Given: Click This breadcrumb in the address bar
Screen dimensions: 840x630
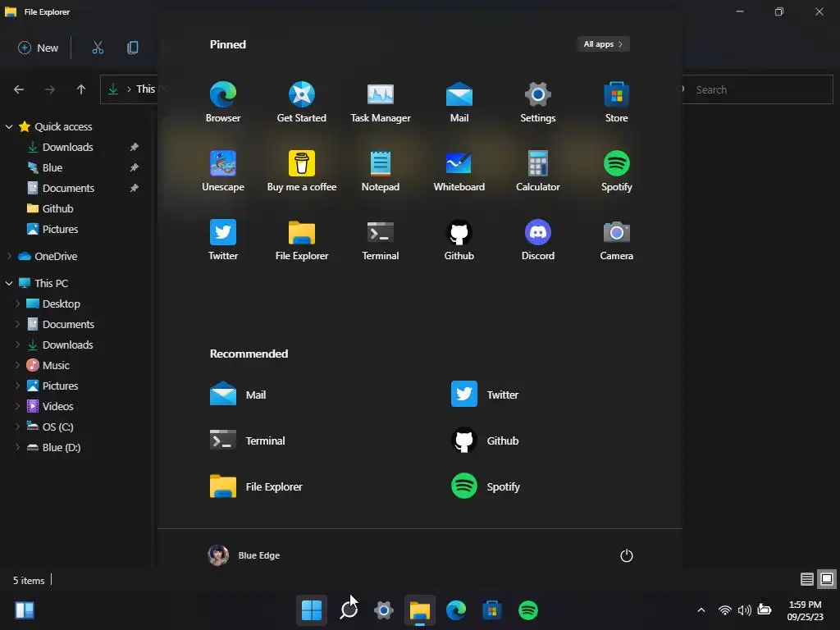Looking at the screenshot, I should (146, 89).
